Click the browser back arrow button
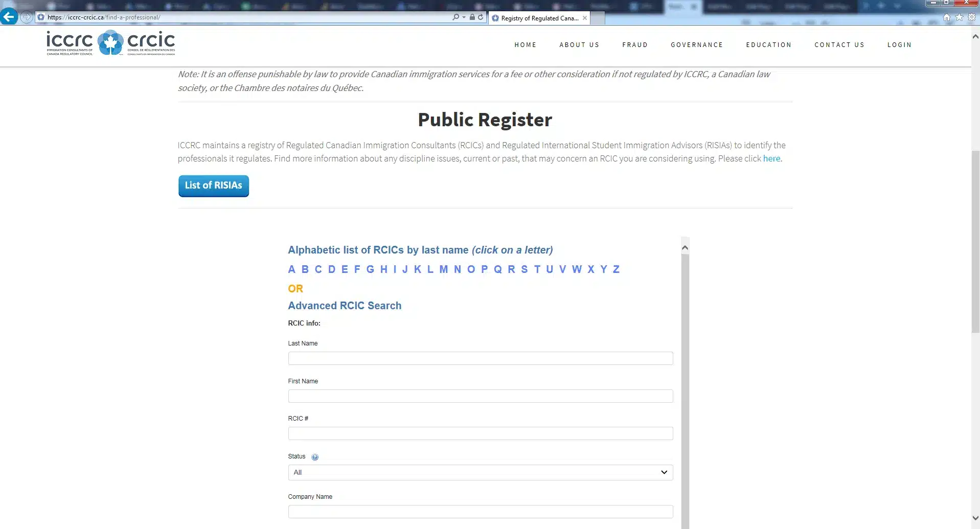The height and width of the screenshot is (529, 980). [x=9, y=17]
